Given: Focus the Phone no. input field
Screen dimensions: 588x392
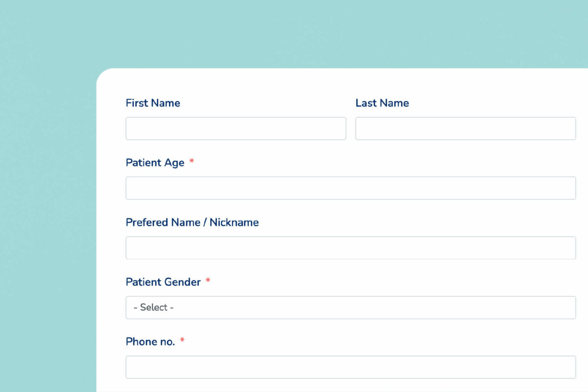Looking at the screenshot, I should pos(351,367).
